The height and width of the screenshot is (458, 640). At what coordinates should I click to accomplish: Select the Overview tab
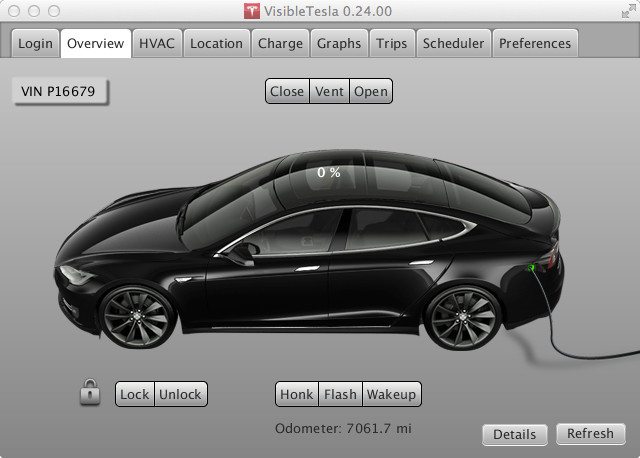(x=96, y=43)
